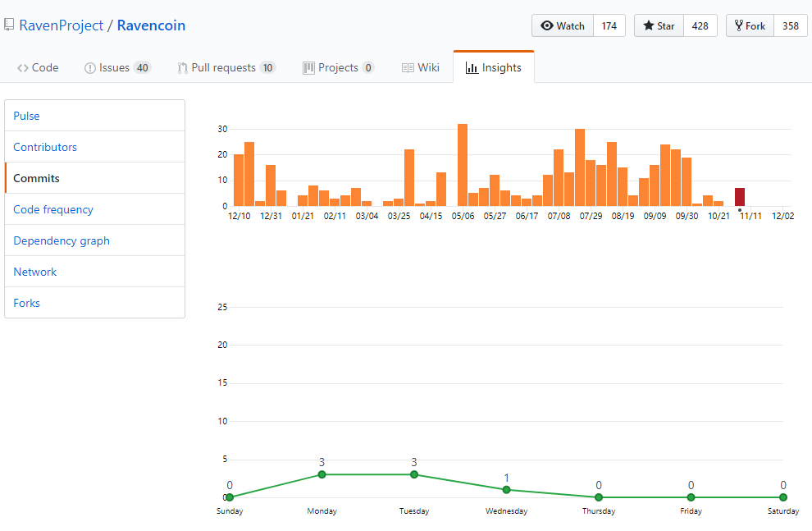Screen dimensions: 812x531
Task: Click the Thursday data point
Action: (599, 497)
